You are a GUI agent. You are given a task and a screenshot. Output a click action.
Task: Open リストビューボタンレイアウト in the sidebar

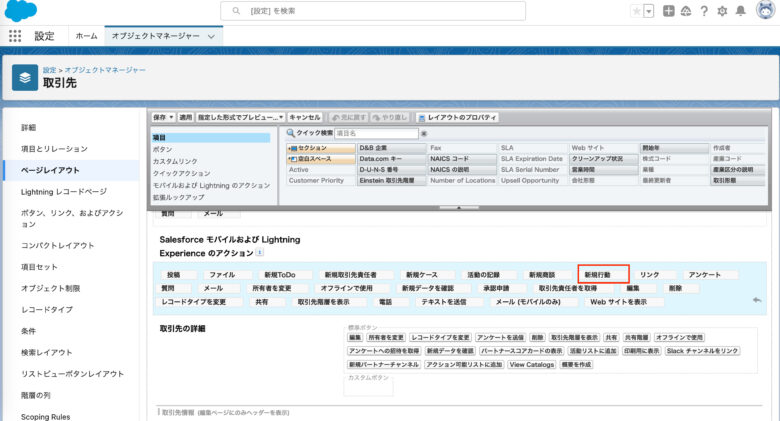(x=72, y=374)
